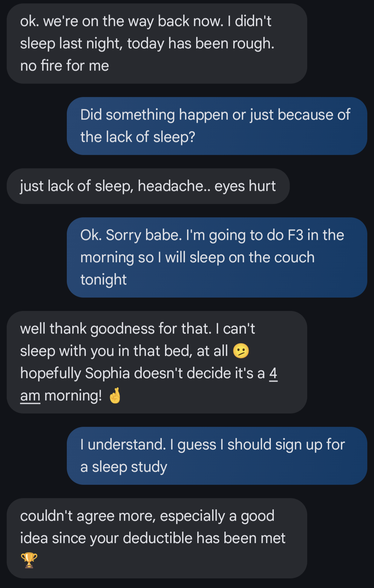Tap the confused face emoji

(x=241, y=351)
